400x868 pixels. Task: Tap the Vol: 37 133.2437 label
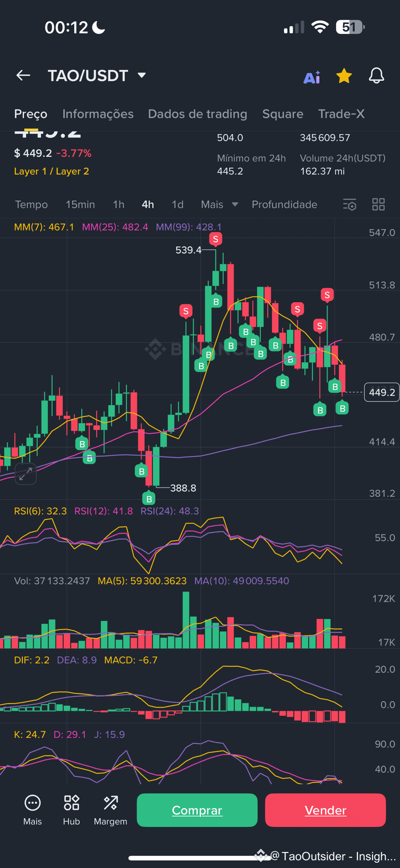click(x=52, y=581)
